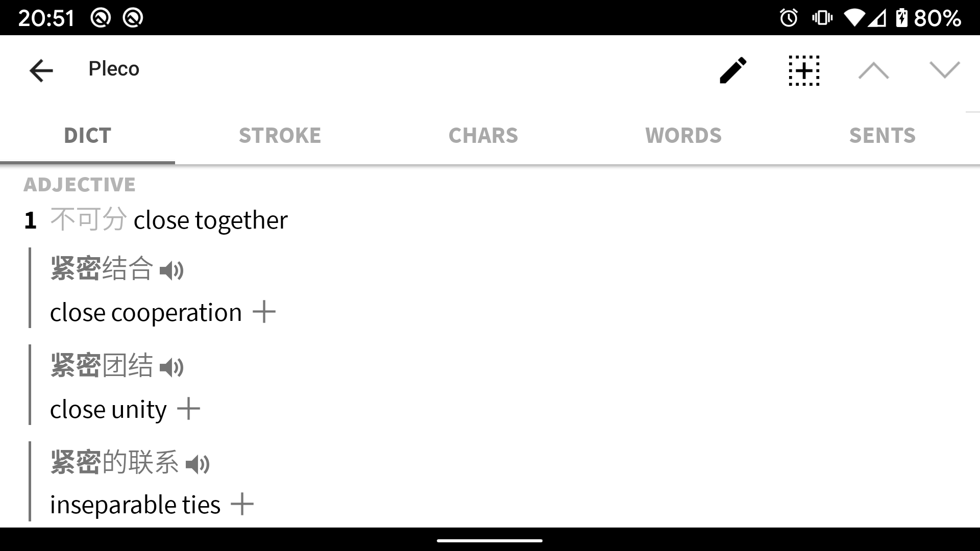
Task: Add entry to flashcards via dotted plus icon
Action: click(804, 70)
